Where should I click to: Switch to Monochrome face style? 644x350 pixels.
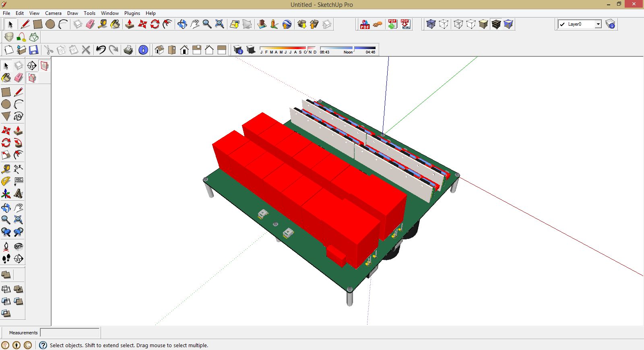point(508,24)
